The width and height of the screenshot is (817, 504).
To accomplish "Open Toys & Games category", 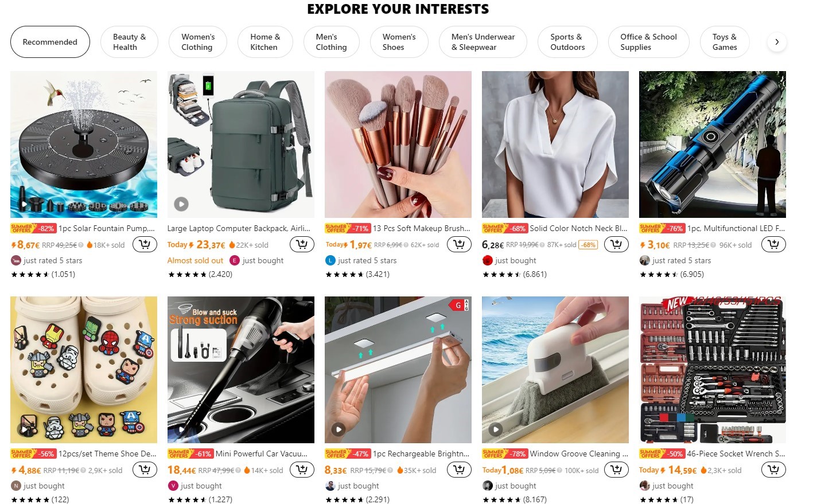I will click(724, 42).
